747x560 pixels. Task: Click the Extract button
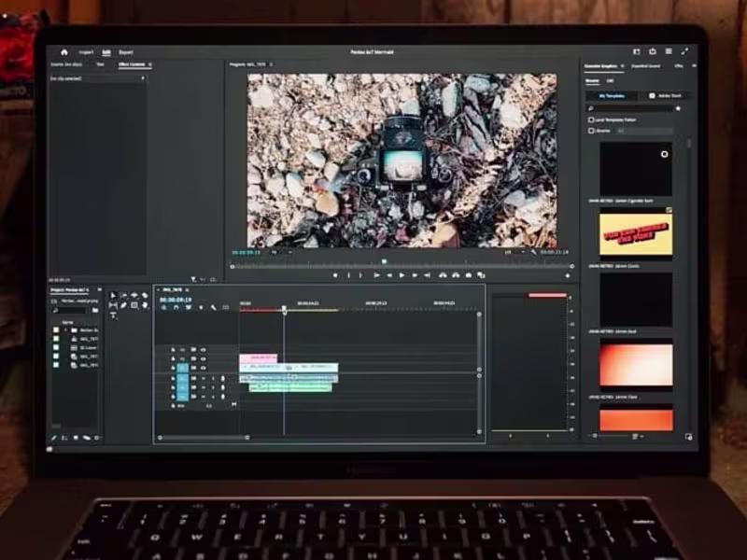click(x=456, y=275)
